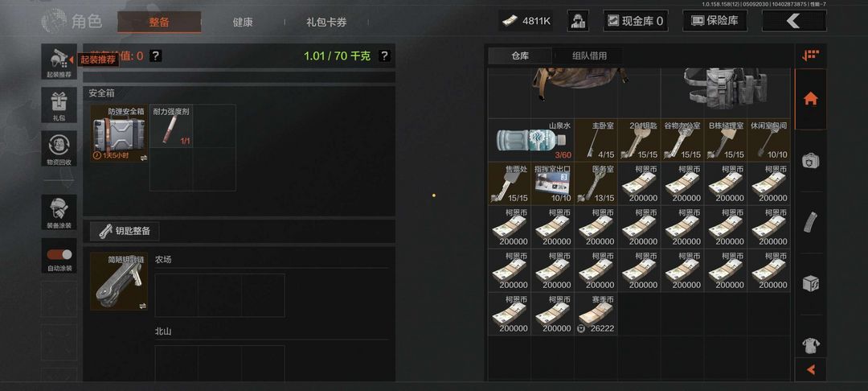Open the 起装推荐 loadout recommendation icon
The image size is (868, 391).
click(x=59, y=61)
